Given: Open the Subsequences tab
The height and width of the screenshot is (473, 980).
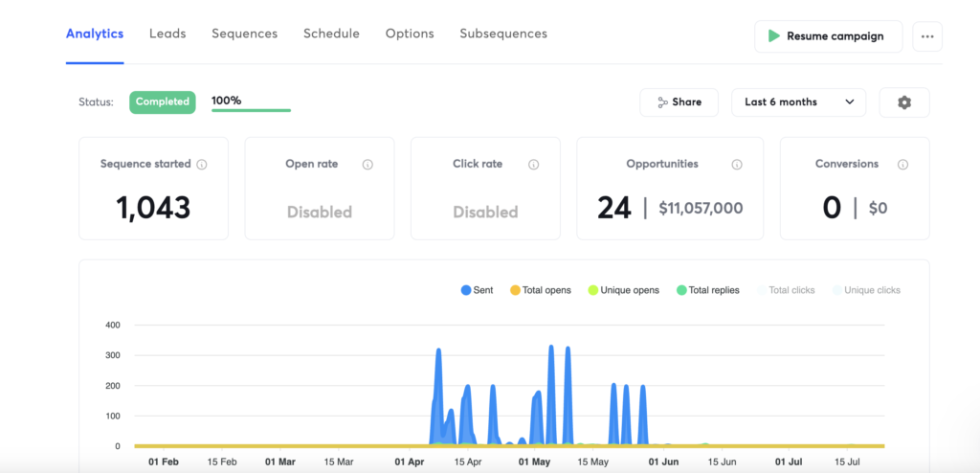Looking at the screenshot, I should tap(503, 34).
